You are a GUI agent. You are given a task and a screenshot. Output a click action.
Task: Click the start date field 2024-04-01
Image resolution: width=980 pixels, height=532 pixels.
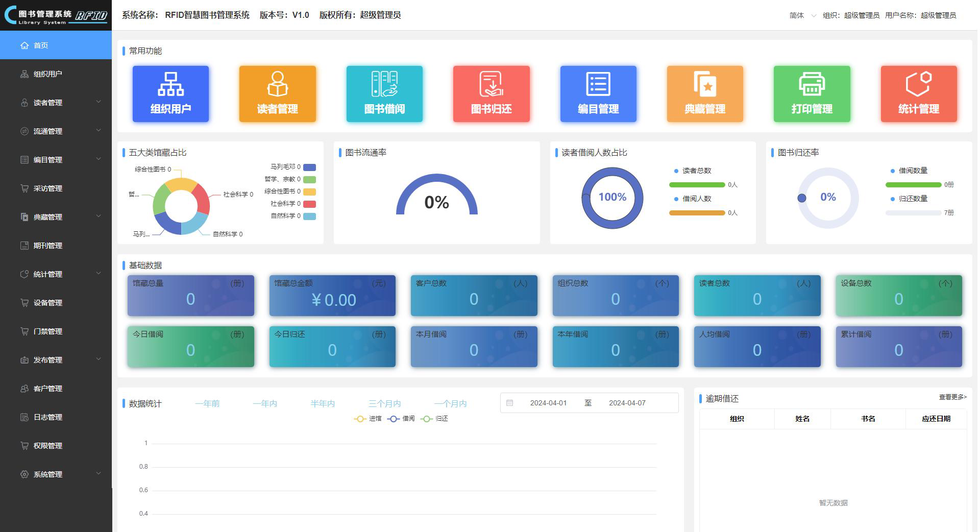548,403
